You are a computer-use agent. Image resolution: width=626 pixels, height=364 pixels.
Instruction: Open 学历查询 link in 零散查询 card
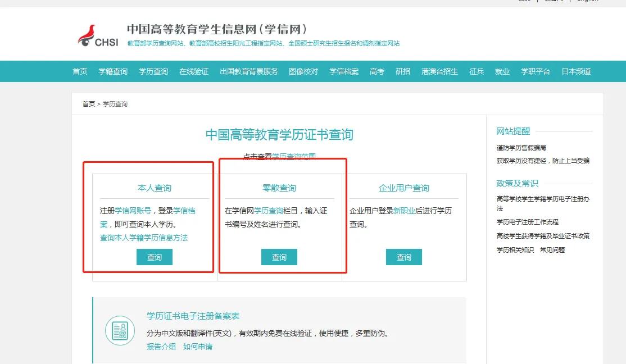269,211
